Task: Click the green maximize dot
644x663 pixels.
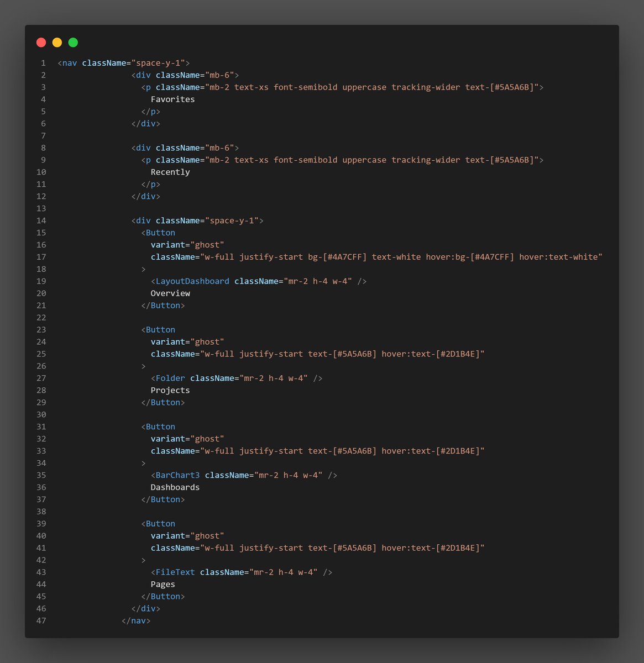Action: click(73, 43)
